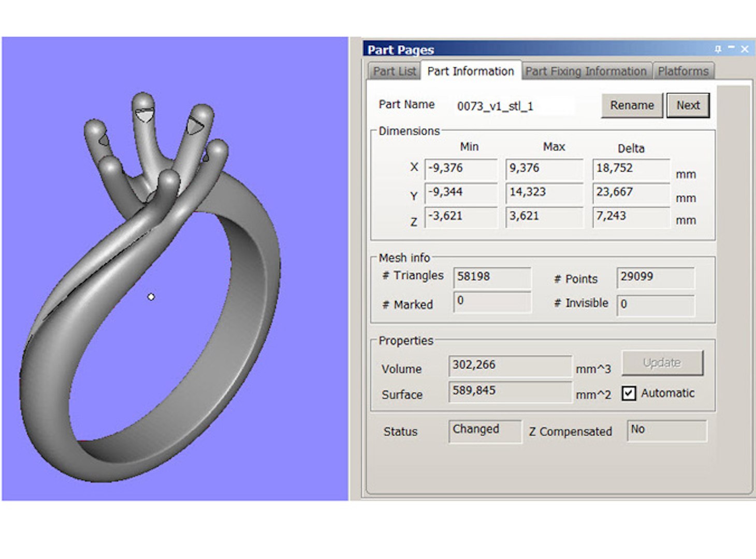Click the Delta column header
The height and width of the screenshot is (559, 756).
click(x=631, y=149)
